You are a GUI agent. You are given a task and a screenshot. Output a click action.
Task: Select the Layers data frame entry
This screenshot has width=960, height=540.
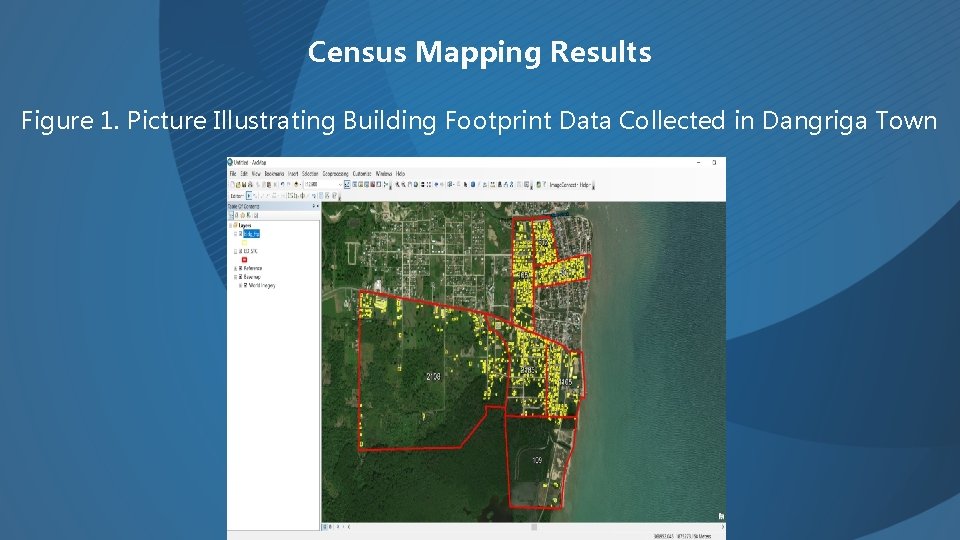[x=245, y=225]
